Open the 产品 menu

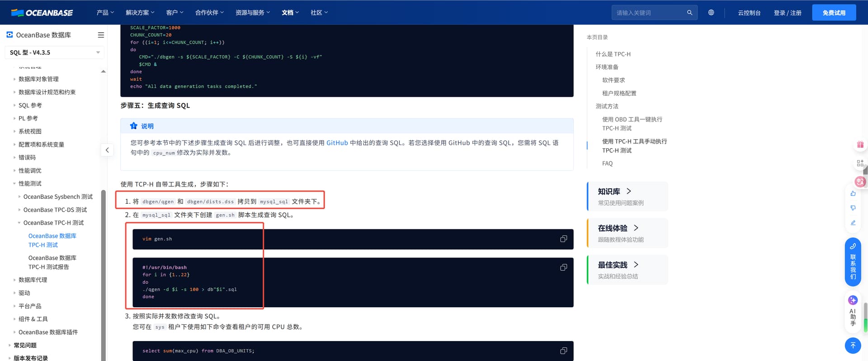pyautogui.click(x=105, y=13)
